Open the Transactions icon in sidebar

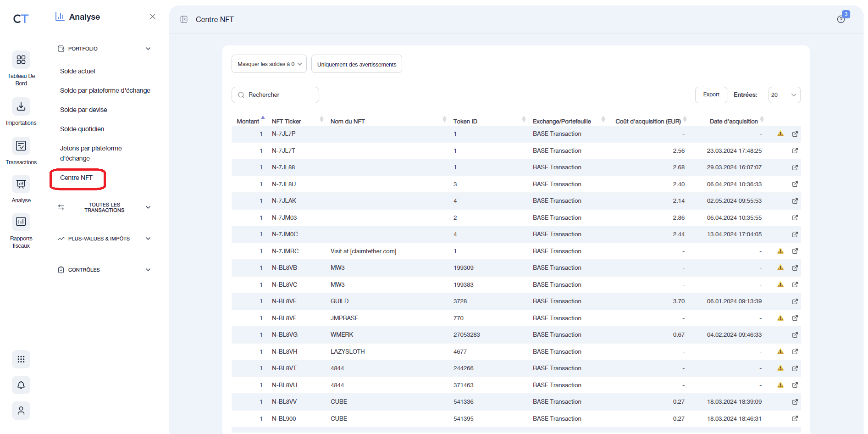(21, 146)
